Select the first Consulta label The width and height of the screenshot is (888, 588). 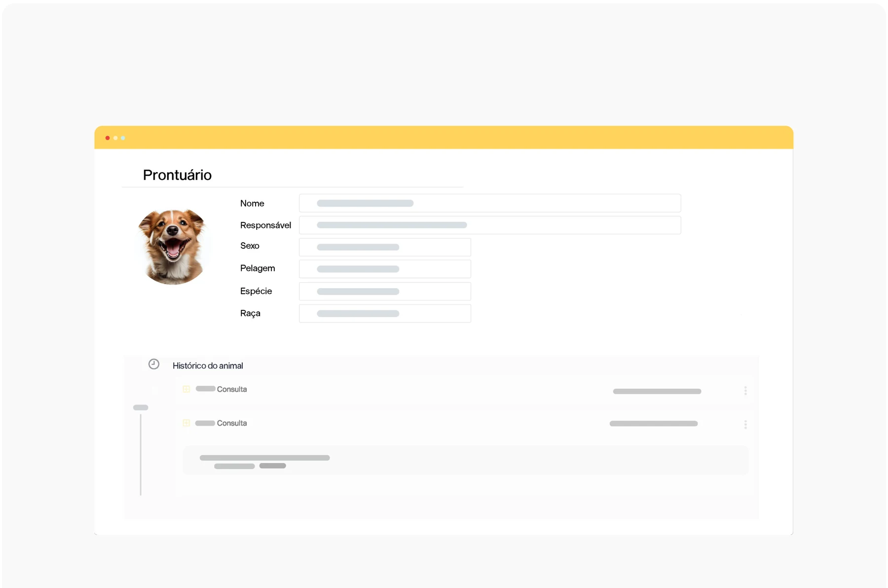(232, 389)
